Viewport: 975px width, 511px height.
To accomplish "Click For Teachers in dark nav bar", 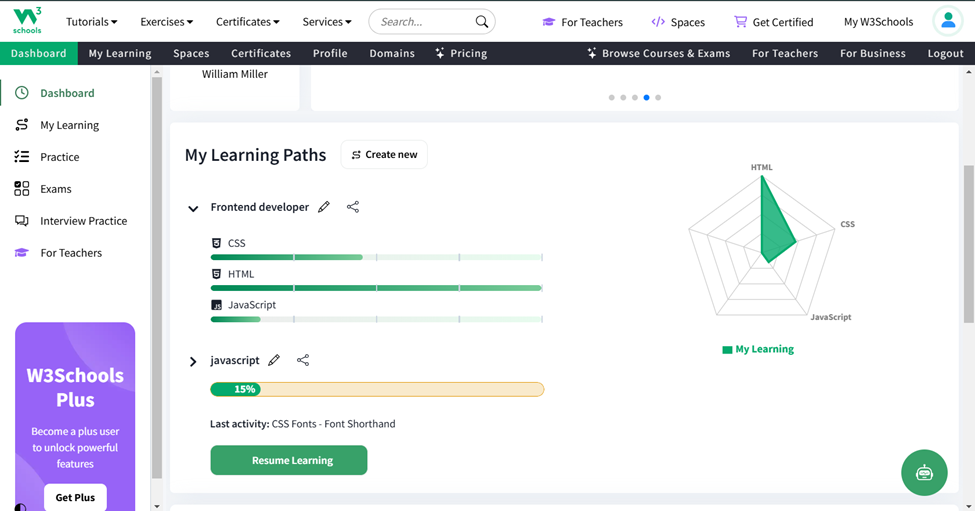I will tap(785, 53).
